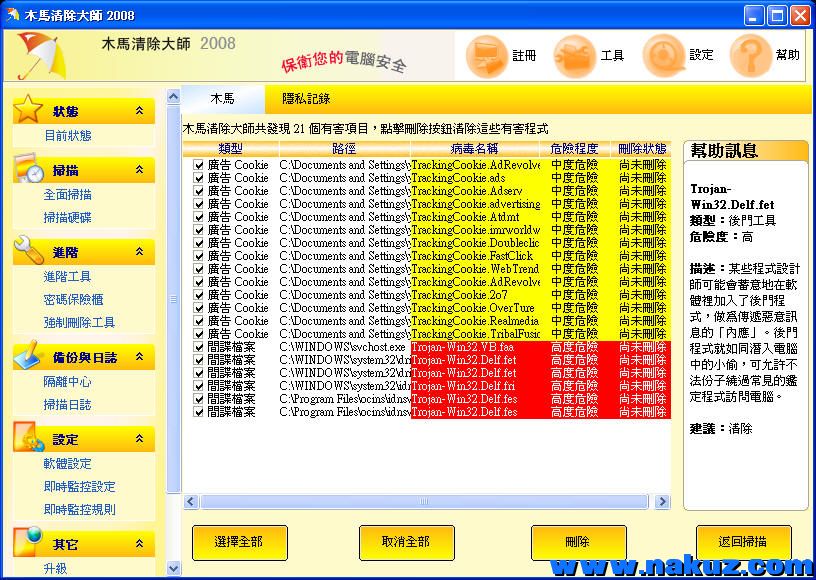The height and width of the screenshot is (580, 816).
Task: Sort by the 刪除狀態 column header
Action: pos(642,149)
